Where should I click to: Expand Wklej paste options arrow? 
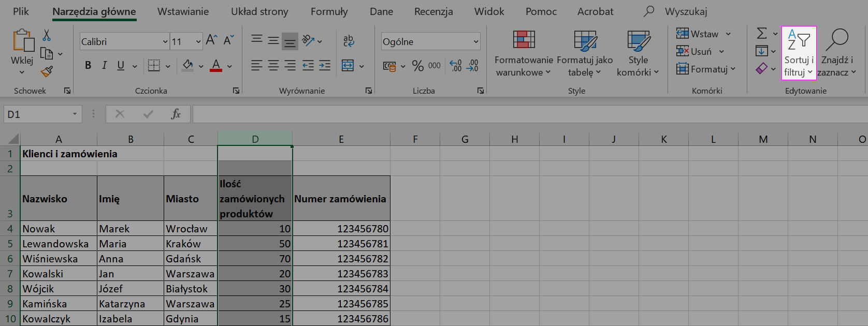pyautogui.click(x=22, y=72)
